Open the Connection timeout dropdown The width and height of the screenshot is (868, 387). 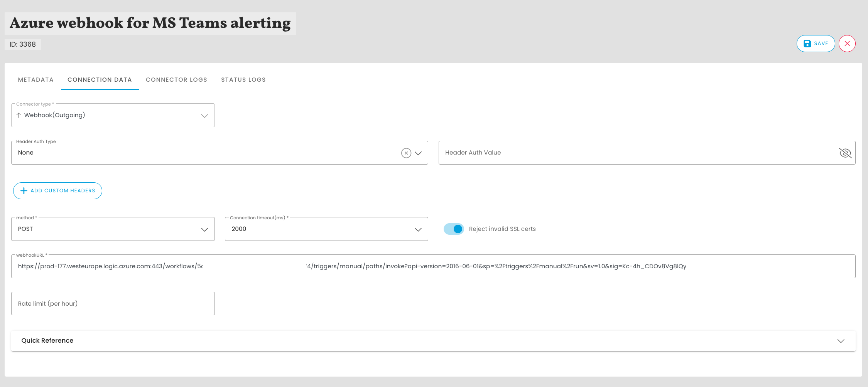pos(418,229)
